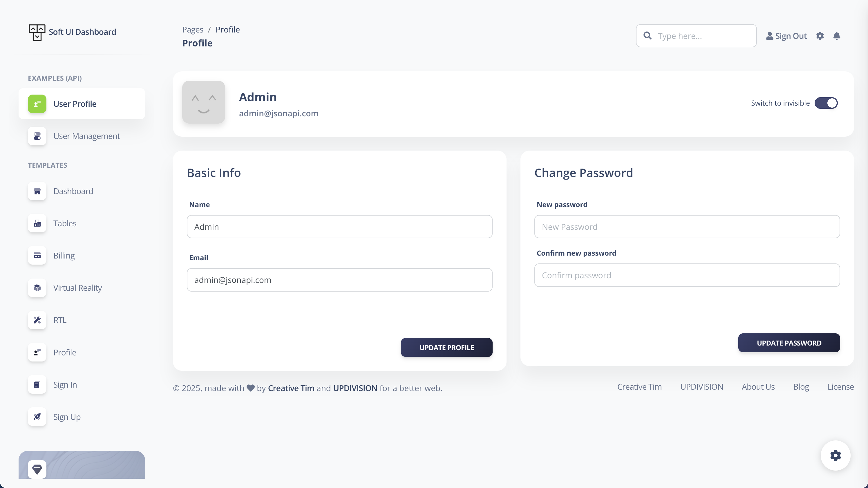Click the Admin avatar thumbnail
This screenshot has width=868, height=488.
pyautogui.click(x=204, y=102)
